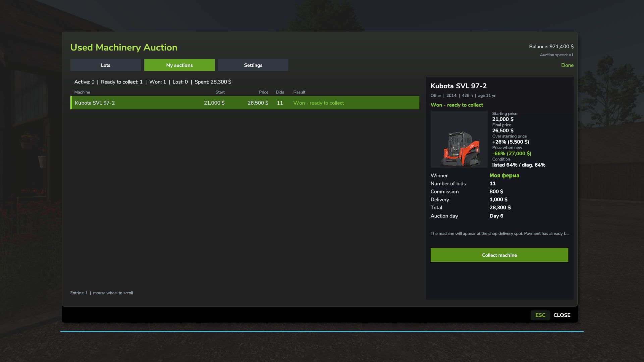
Task: Click condition listed 64% / diag. 64%
Action: point(519,165)
